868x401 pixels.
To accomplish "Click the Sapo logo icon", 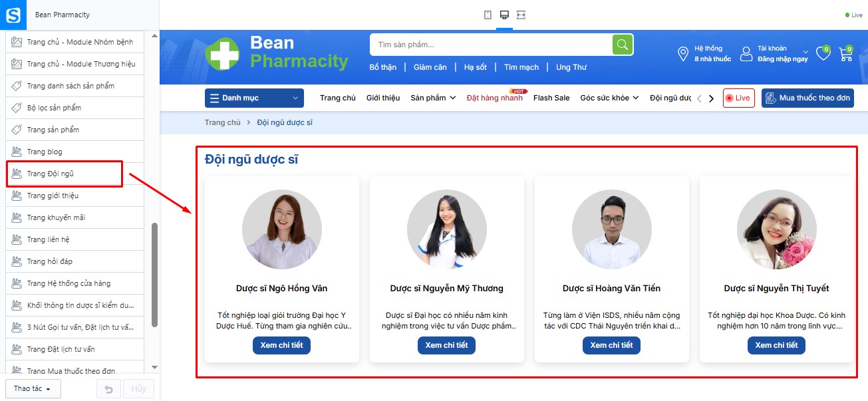I will 13,15.
